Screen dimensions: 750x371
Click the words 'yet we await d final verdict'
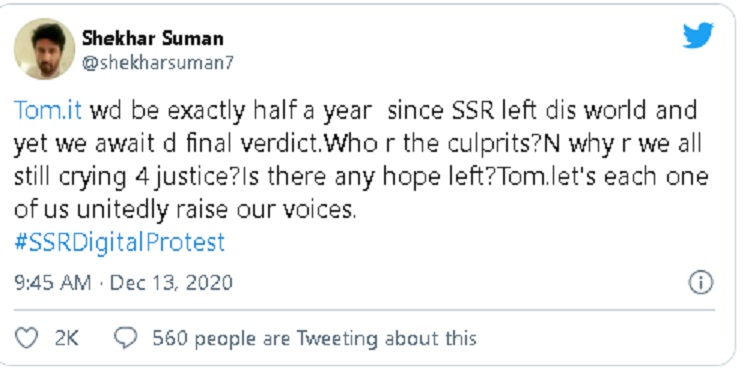pyautogui.click(x=166, y=143)
